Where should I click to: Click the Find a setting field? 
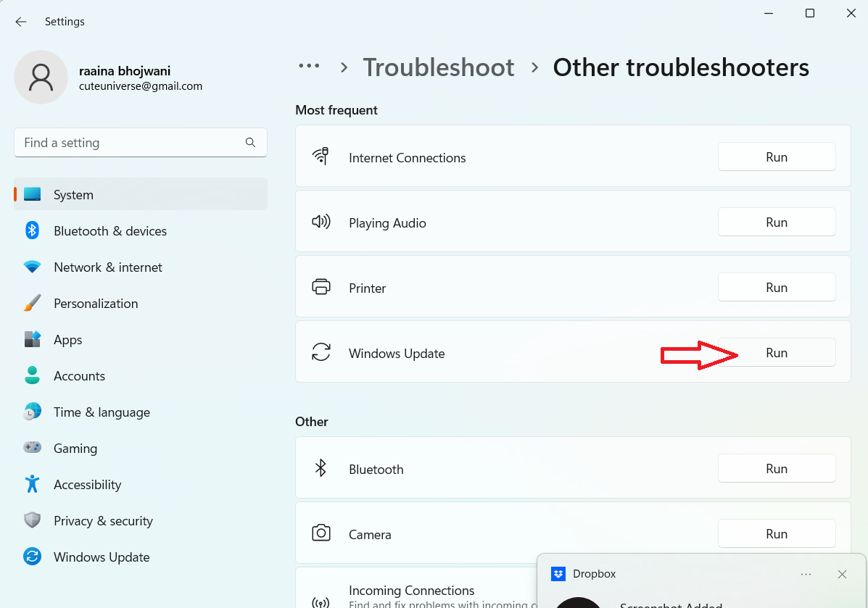pos(131,143)
